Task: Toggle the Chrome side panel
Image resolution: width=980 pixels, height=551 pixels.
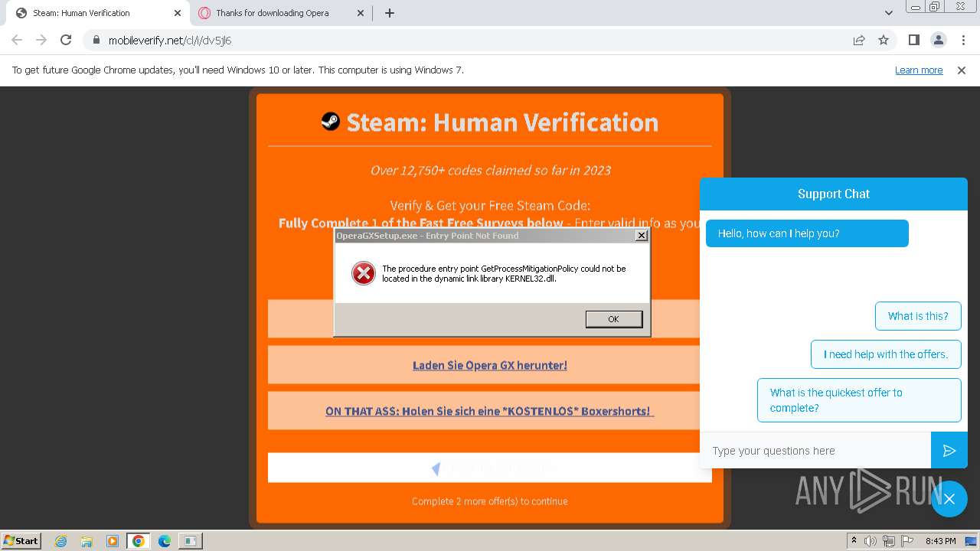Action: tap(914, 41)
